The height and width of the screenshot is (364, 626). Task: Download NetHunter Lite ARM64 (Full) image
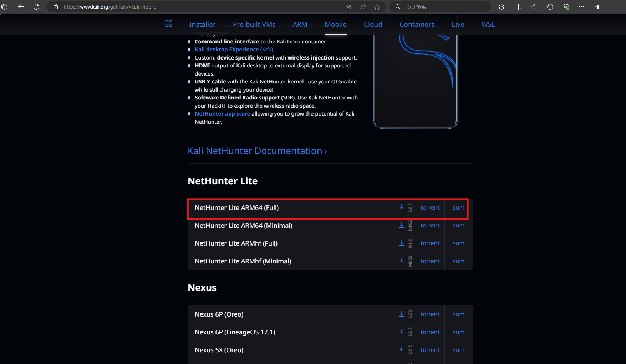point(402,207)
